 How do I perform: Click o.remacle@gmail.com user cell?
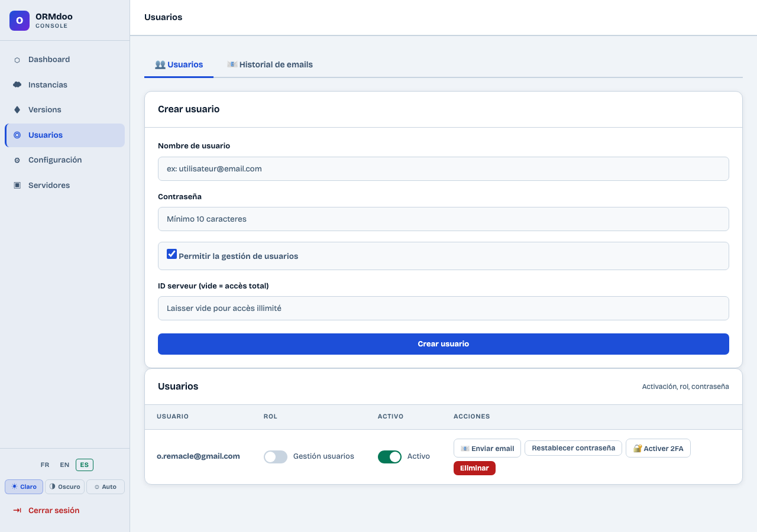click(198, 456)
